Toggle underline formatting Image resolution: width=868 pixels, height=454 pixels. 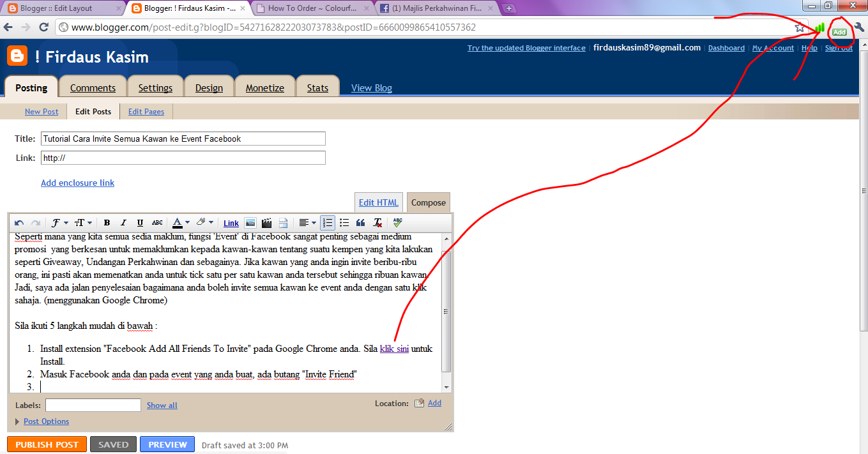tap(140, 223)
